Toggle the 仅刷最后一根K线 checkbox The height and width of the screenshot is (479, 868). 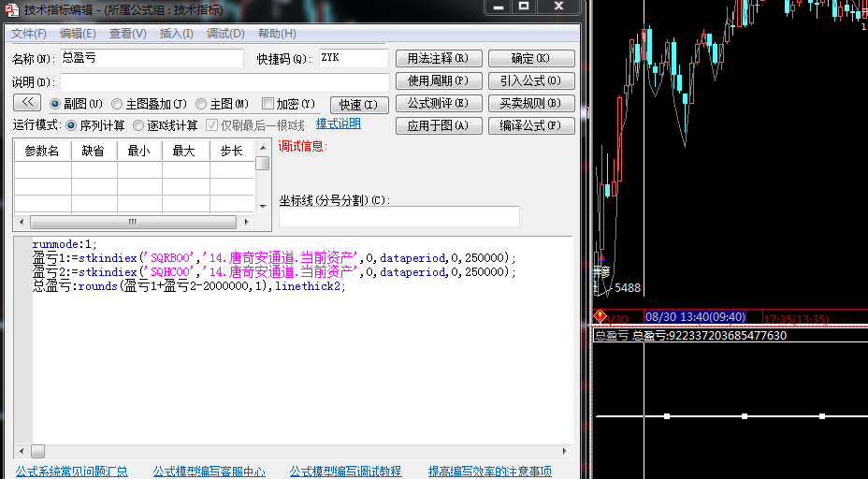coord(211,125)
